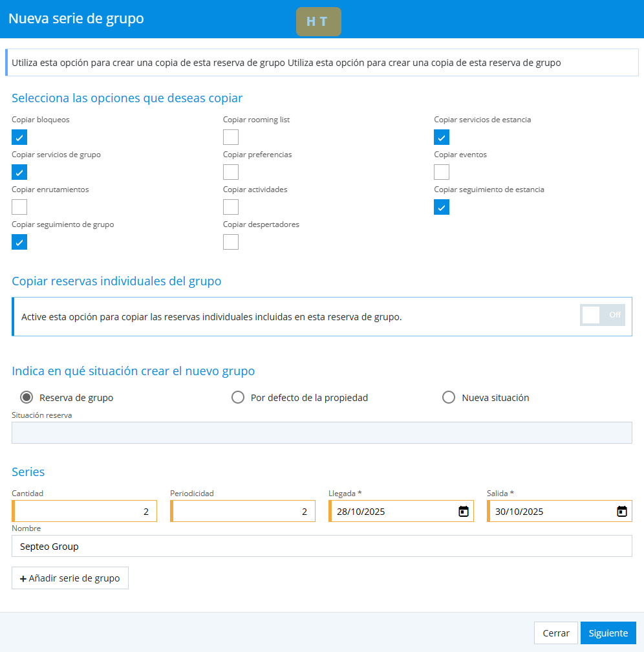Viewport: 644px width, 652px height.
Task: Click the HT avatar badge
Action: (x=318, y=21)
